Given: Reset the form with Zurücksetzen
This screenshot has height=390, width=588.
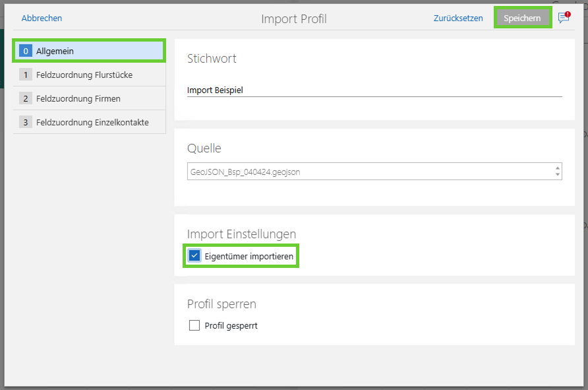Looking at the screenshot, I should pos(458,18).
